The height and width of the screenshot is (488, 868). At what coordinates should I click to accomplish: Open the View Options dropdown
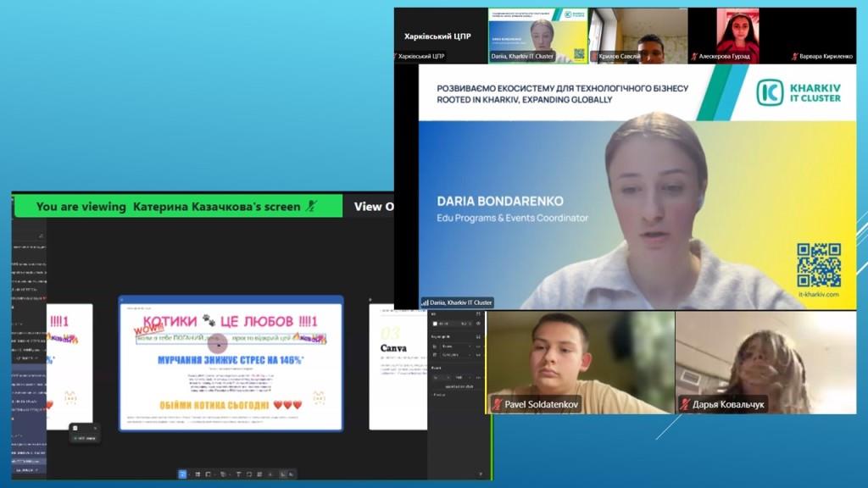click(x=373, y=207)
